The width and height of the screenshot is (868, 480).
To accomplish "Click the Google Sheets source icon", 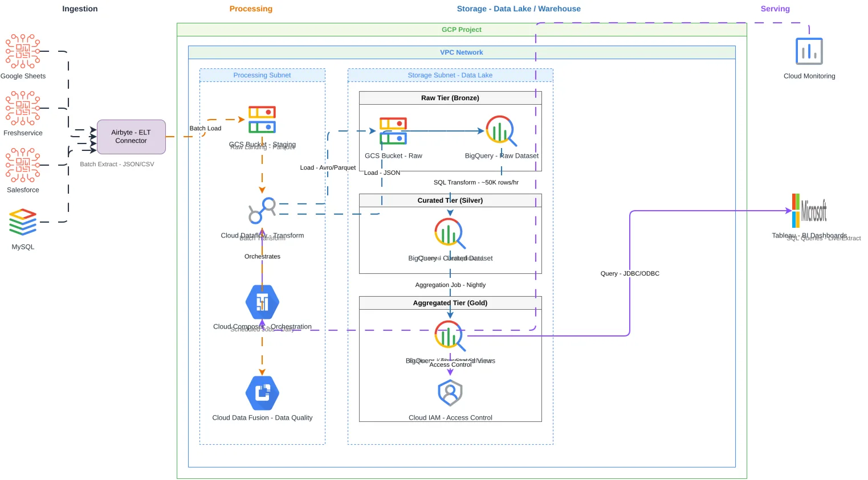I will pyautogui.click(x=23, y=51).
